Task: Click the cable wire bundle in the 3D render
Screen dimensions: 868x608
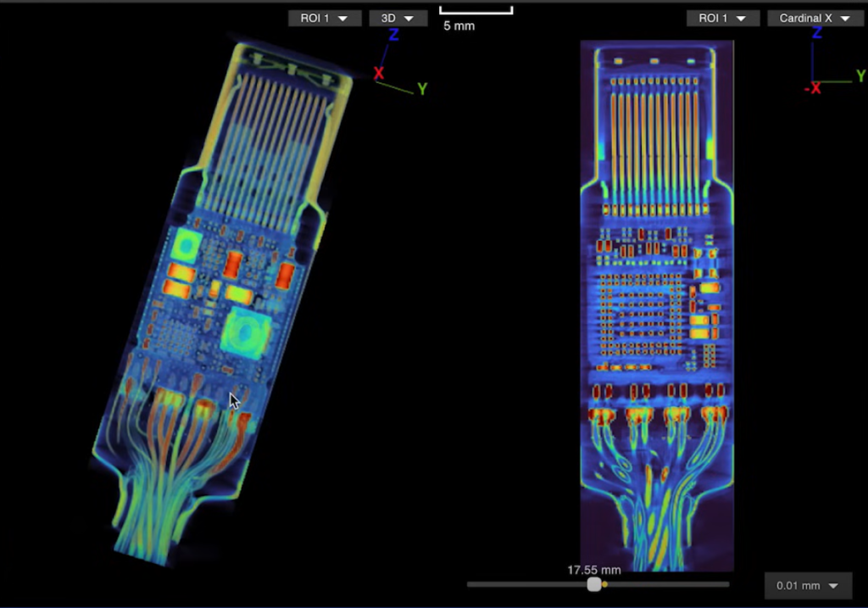Action: (170, 500)
